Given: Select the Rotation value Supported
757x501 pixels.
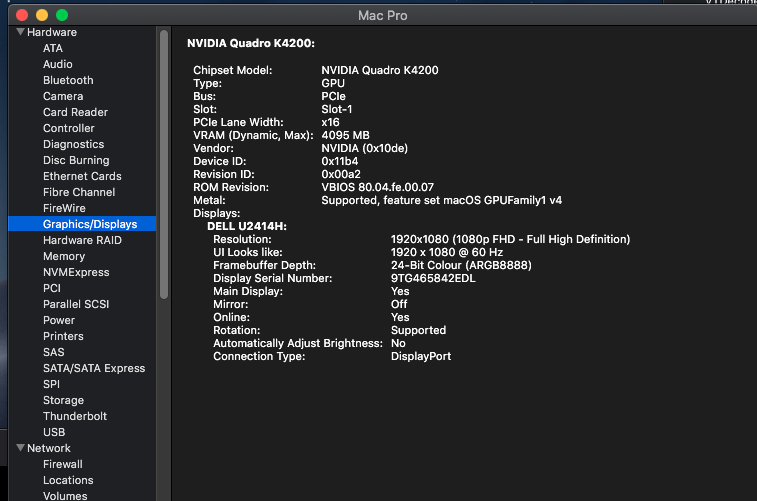Looking at the screenshot, I should (418, 330).
